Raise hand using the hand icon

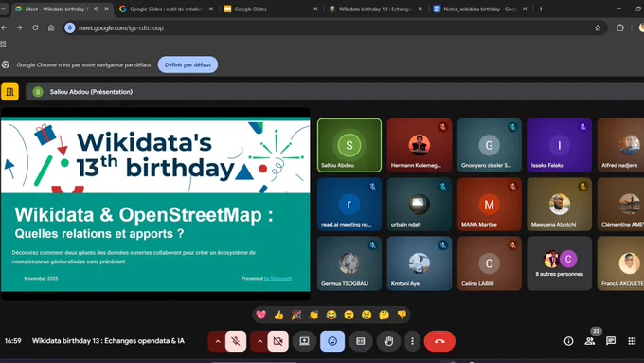click(388, 341)
